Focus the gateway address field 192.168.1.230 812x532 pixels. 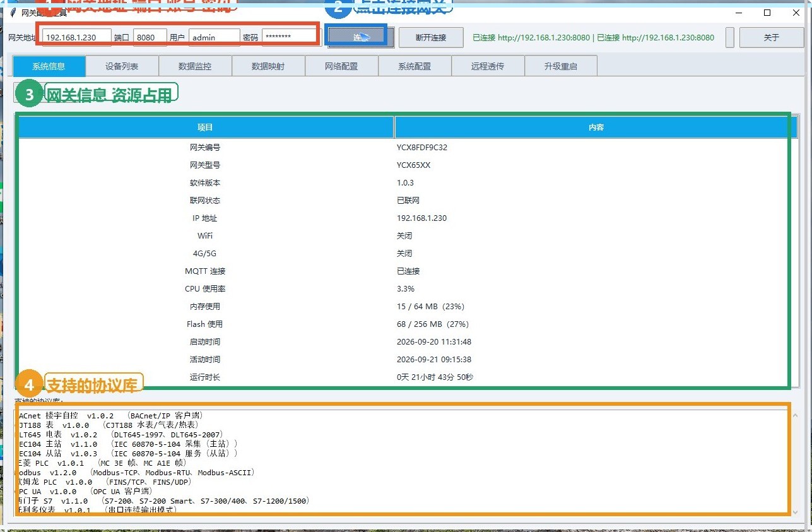point(77,37)
